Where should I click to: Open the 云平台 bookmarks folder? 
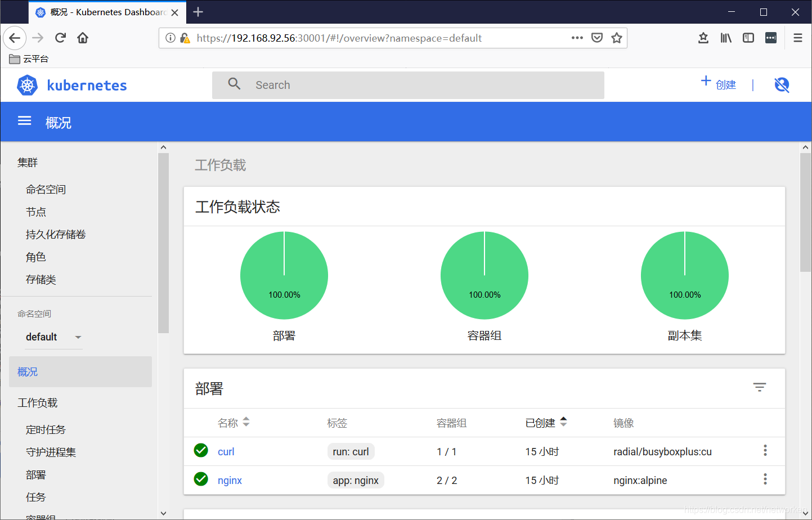(29, 59)
